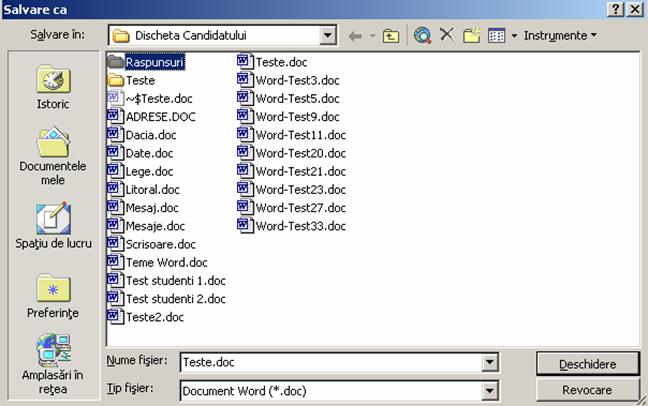The height and width of the screenshot is (406, 648).
Task: Go to the Documentele mele folder
Action: tap(53, 157)
